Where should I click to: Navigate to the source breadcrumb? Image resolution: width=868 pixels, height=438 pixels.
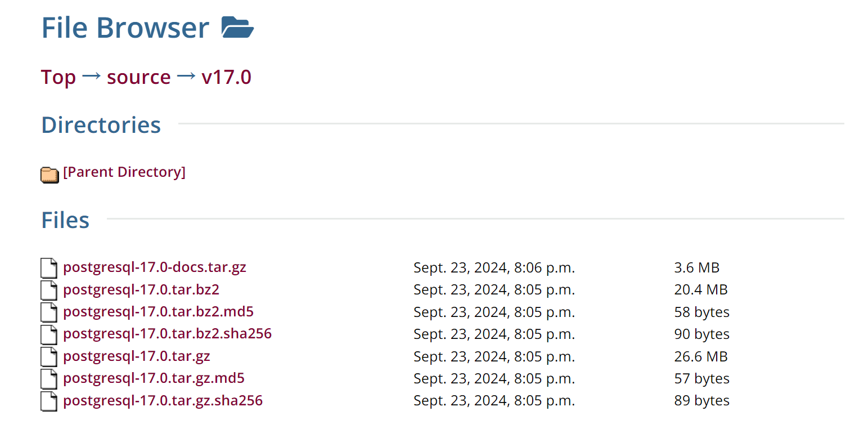(x=138, y=77)
